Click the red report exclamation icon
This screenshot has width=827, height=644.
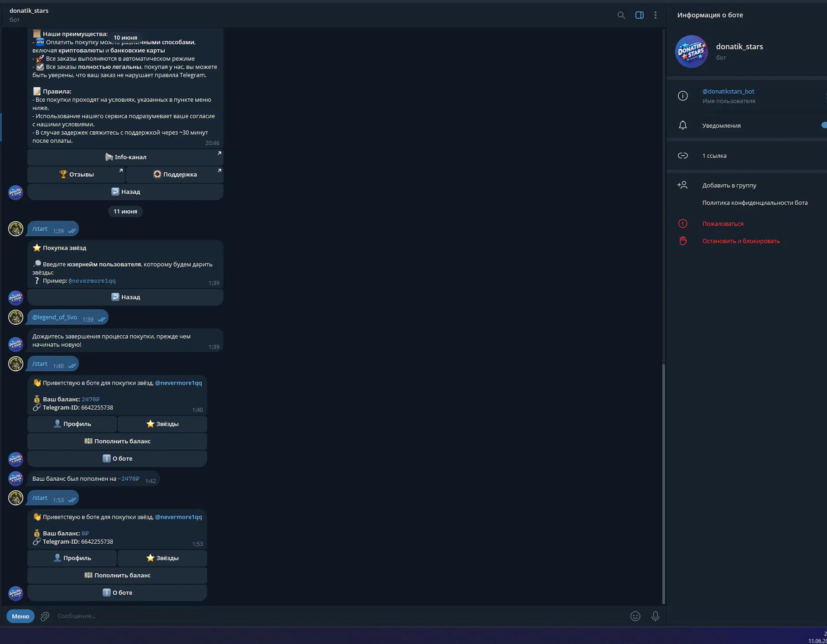pyautogui.click(x=683, y=223)
